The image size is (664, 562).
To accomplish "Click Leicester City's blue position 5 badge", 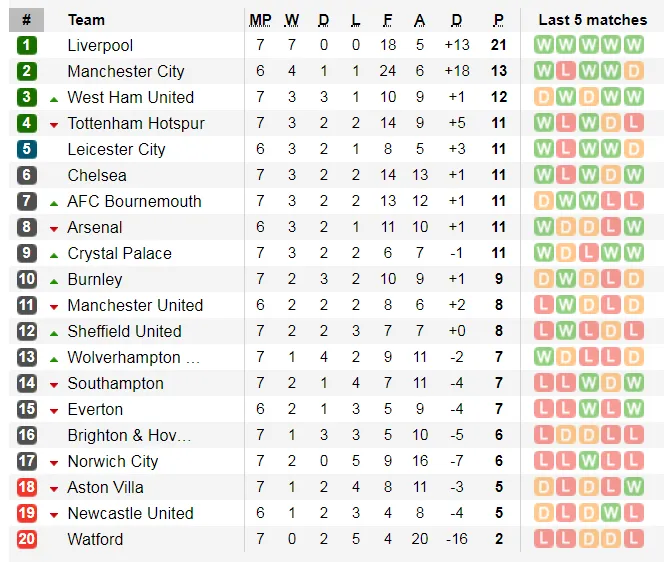I will (x=26, y=149).
